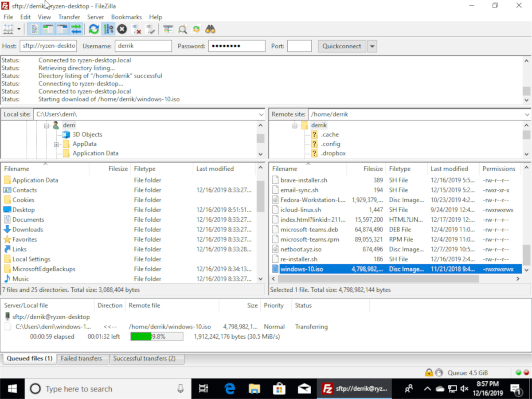532x399 pixels.
Task: Click the transfer progress bar
Action: pyautogui.click(x=156, y=336)
